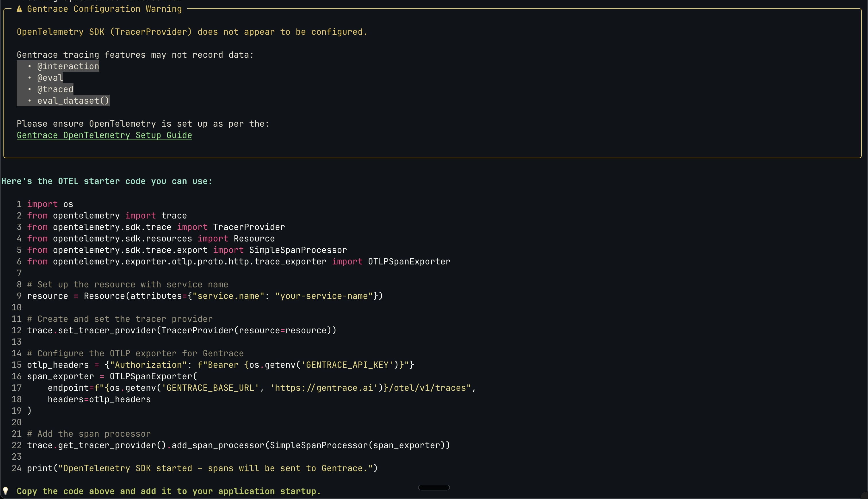Click line number 24 in the code listing
The height and width of the screenshot is (499, 868).
coord(16,468)
